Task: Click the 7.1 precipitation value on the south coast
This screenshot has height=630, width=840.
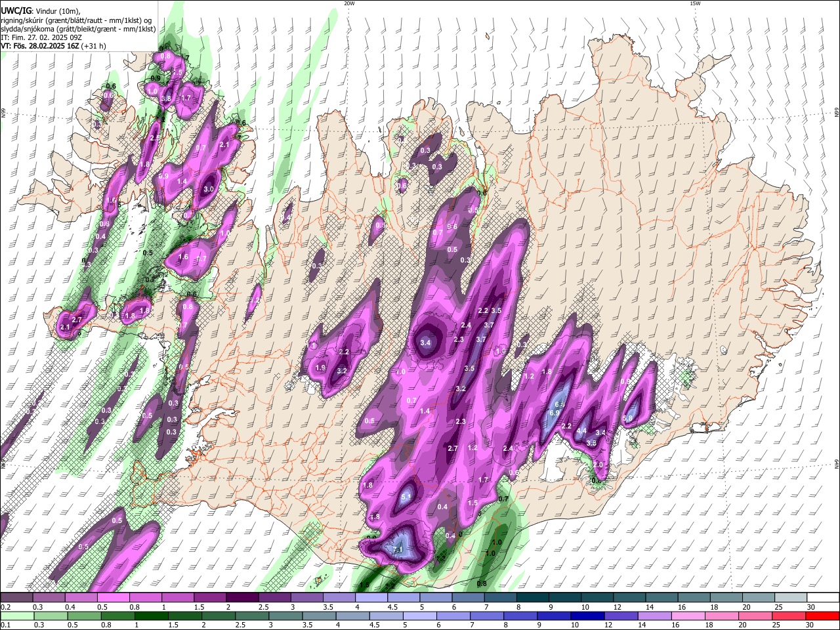Action: click(398, 550)
